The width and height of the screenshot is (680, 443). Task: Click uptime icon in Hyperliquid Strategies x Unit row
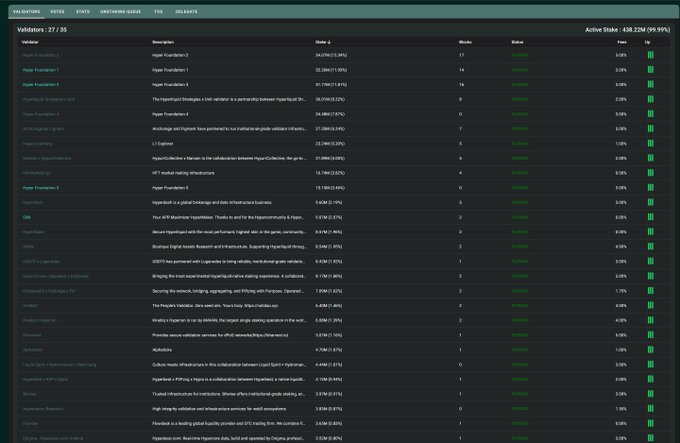click(x=651, y=99)
